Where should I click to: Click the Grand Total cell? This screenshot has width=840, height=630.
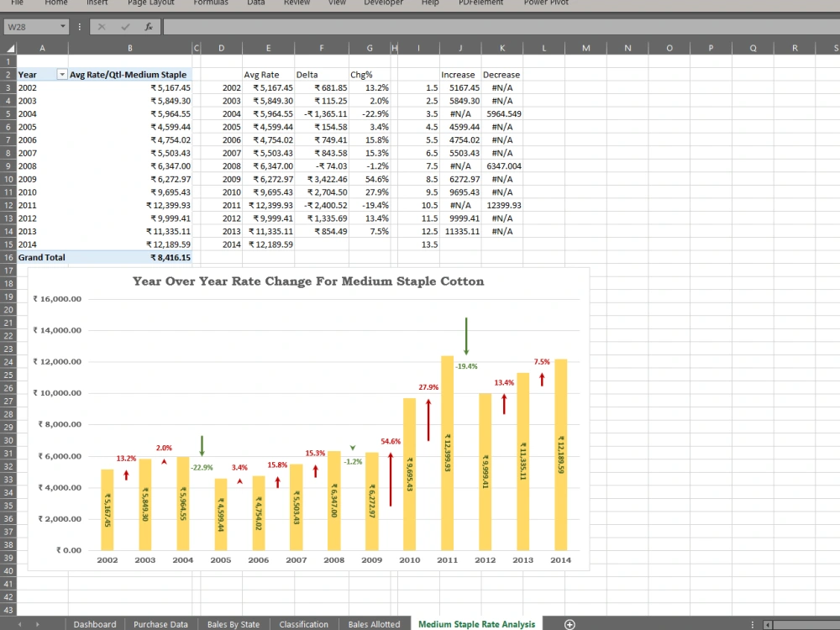pos(42,257)
